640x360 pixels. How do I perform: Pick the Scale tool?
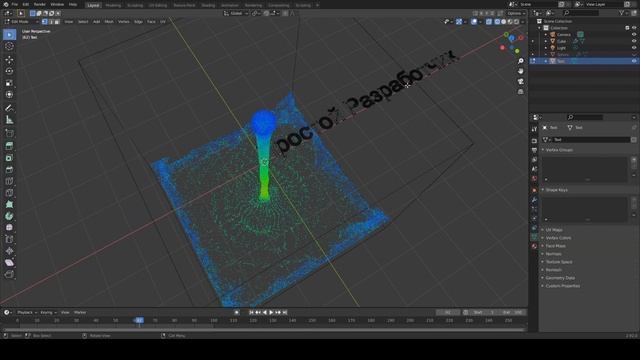tap(9, 83)
